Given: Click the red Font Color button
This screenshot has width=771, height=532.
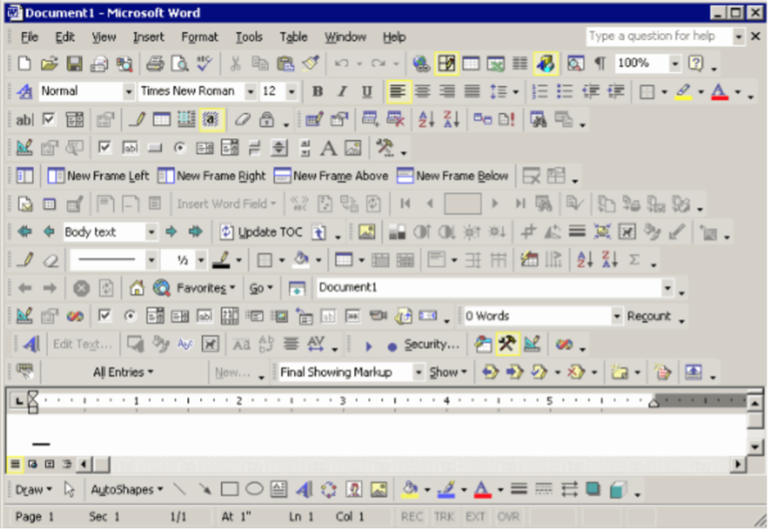Looking at the screenshot, I should click(720, 92).
